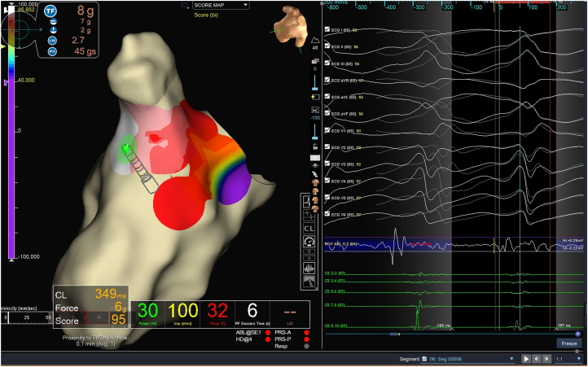The image size is (588, 367).
Task: Click the Freeze button
Action: [569, 343]
